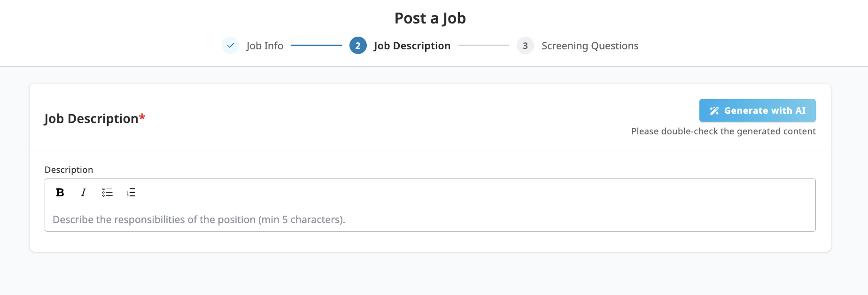Toggle bold formatting in description editor
The image size is (868, 295).
[60, 192]
